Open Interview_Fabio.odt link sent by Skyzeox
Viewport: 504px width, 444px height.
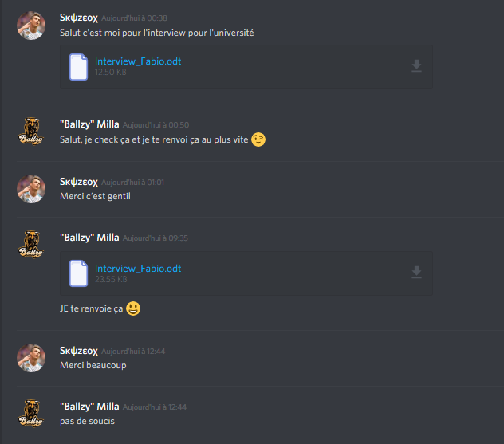138,61
